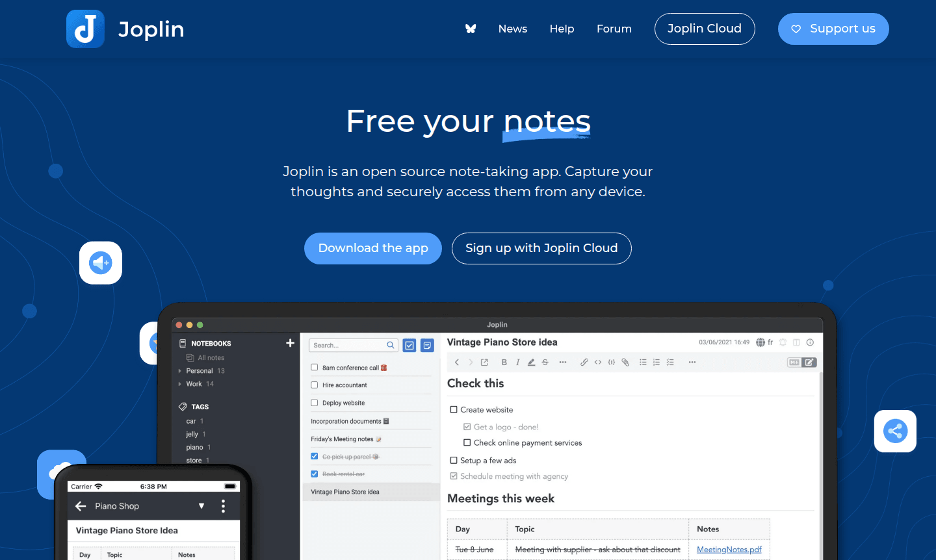Click the floating share icon

[x=895, y=431]
